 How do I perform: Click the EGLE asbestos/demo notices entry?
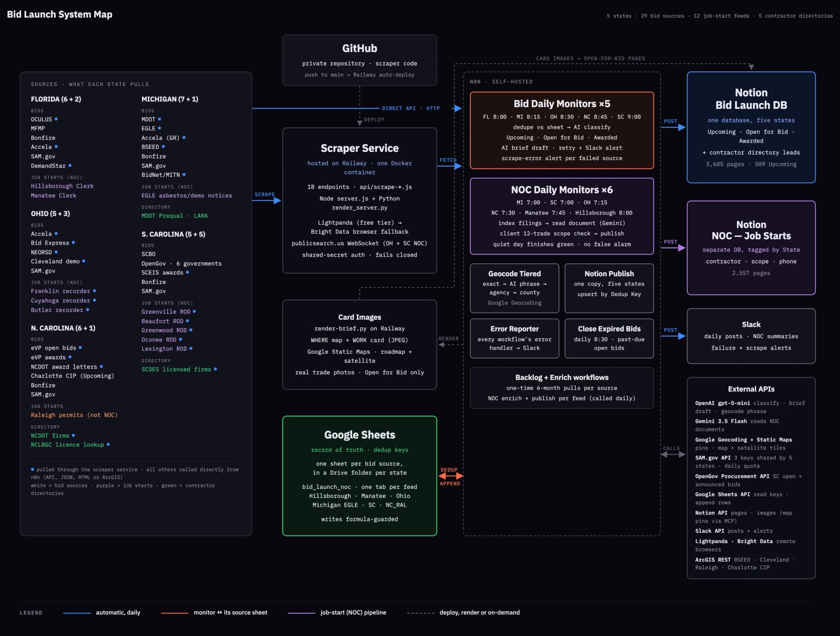click(187, 196)
